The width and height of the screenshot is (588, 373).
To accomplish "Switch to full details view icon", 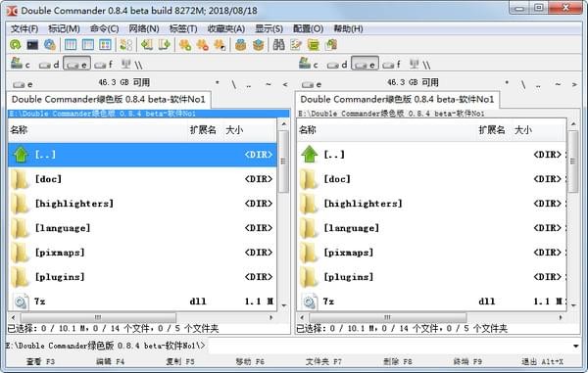I will (x=88, y=45).
